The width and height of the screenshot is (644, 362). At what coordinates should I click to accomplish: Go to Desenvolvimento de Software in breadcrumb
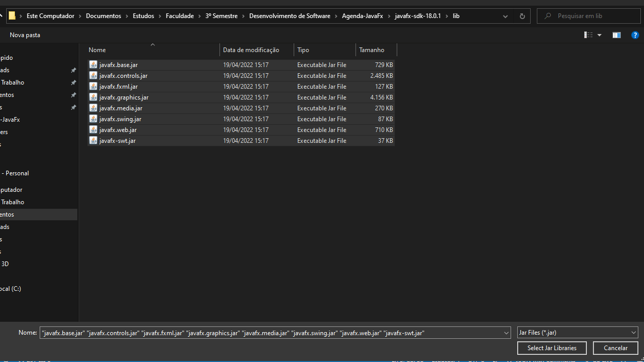[x=290, y=16]
